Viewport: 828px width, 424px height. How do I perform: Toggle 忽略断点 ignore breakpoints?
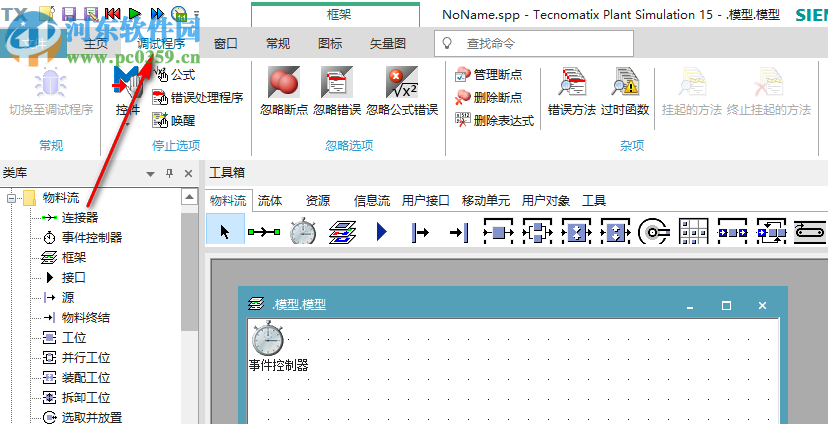point(284,91)
